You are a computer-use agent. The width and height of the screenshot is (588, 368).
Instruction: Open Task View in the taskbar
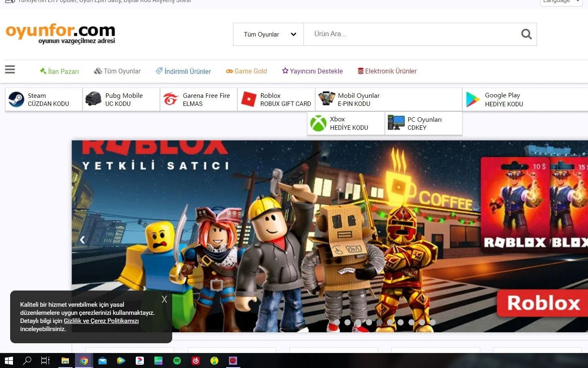(45, 360)
